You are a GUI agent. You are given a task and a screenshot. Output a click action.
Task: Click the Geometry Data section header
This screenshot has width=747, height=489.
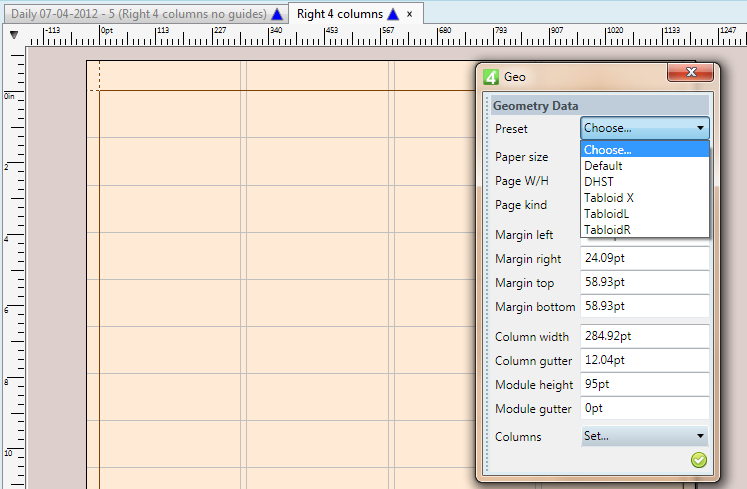point(600,105)
